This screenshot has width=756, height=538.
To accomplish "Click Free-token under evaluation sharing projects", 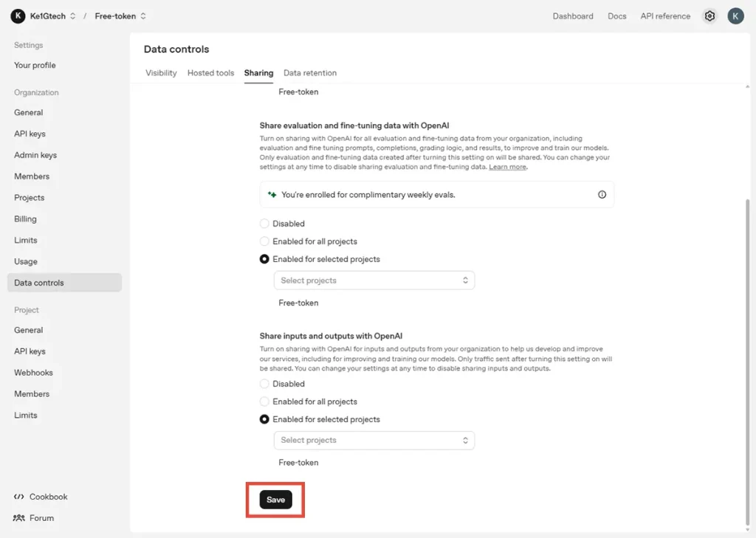I will (x=298, y=303).
